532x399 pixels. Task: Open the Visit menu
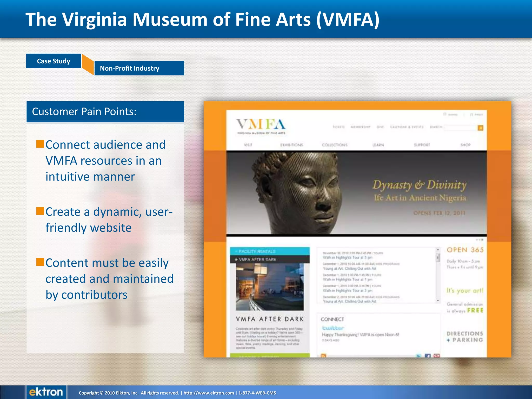(x=248, y=145)
